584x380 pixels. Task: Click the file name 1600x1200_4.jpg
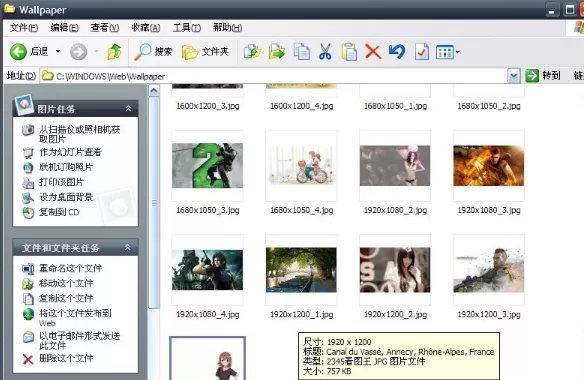[301, 106]
